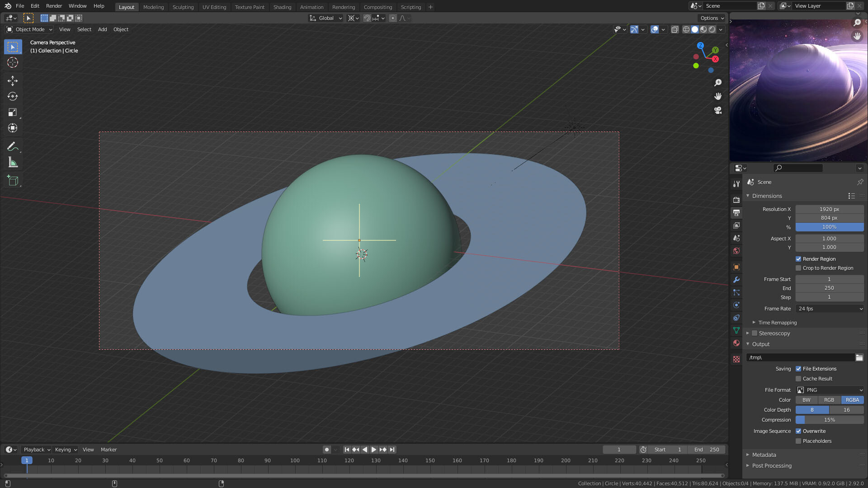Select RGB color mode button
868x488 pixels.
coord(829,400)
